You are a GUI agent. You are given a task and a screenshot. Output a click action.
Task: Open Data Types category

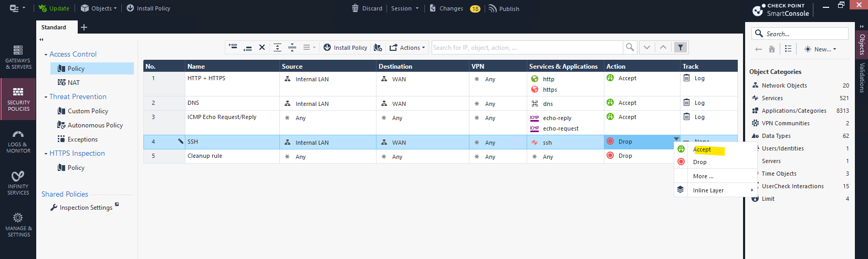coord(800,136)
